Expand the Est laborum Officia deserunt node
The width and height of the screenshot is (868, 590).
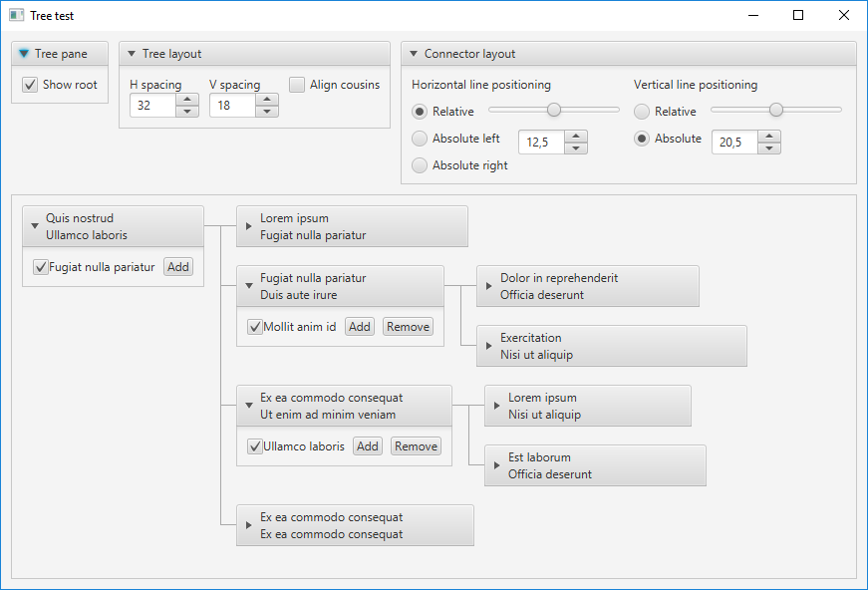click(x=498, y=465)
